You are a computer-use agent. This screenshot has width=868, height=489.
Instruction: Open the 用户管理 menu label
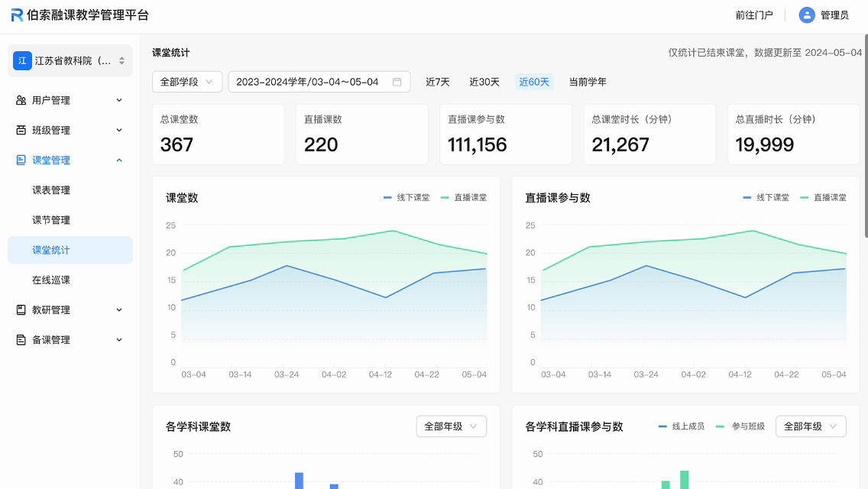tap(51, 100)
